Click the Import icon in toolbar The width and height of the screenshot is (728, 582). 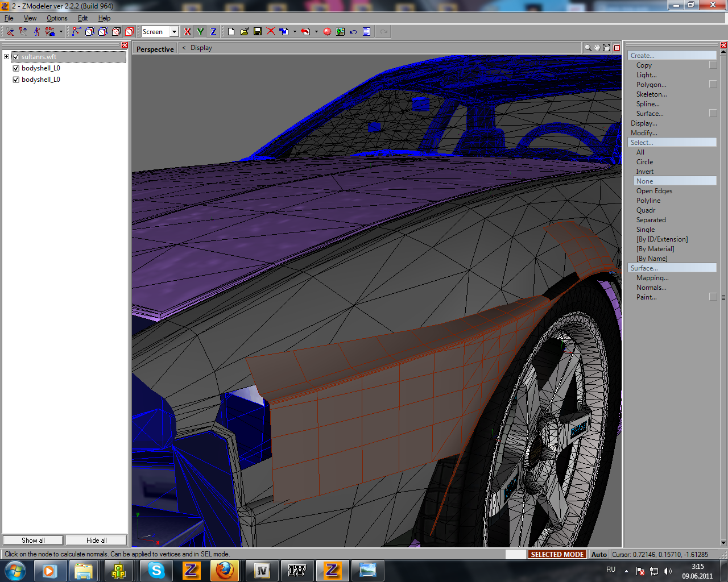point(284,32)
